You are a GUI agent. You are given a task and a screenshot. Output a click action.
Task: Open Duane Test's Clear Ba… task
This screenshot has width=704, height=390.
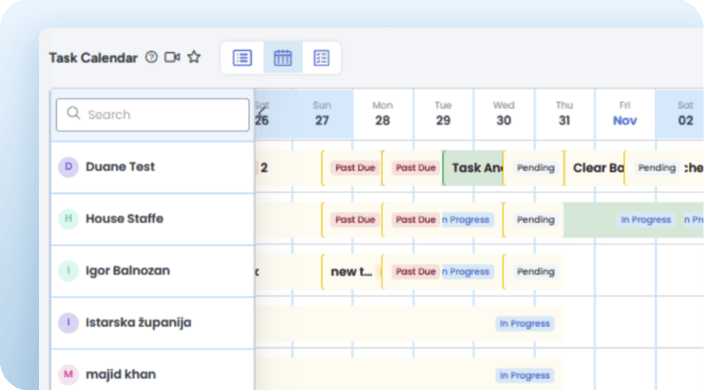594,168
